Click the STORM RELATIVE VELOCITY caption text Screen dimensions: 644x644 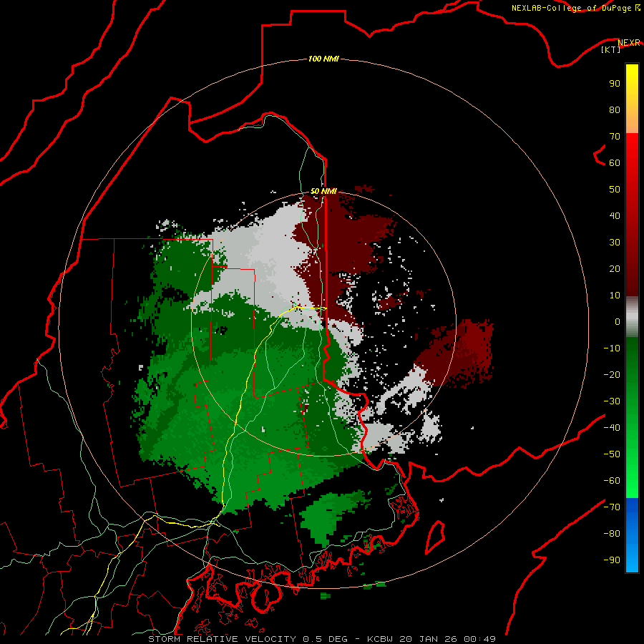[222, 639]
